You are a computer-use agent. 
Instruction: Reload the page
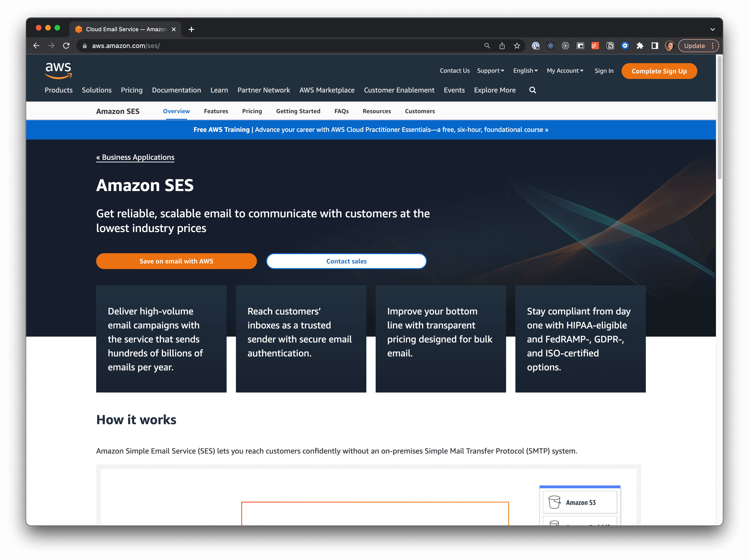pos(66,46)
